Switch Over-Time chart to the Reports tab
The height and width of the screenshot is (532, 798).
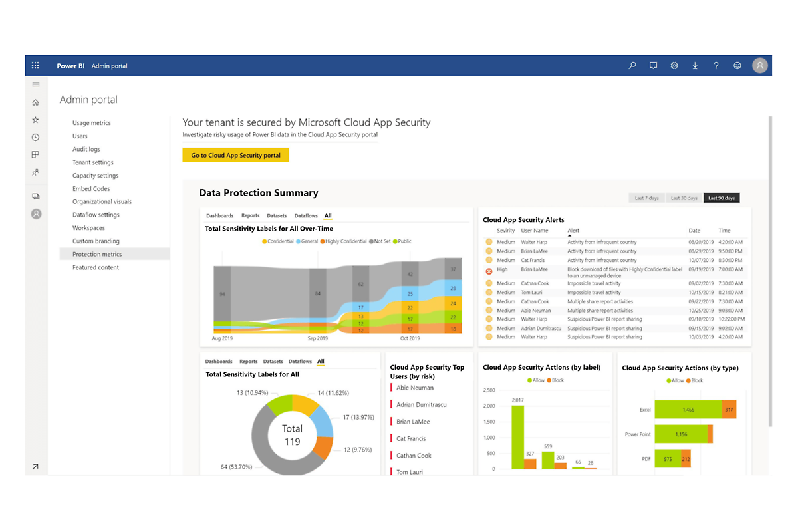coord(250,215)
